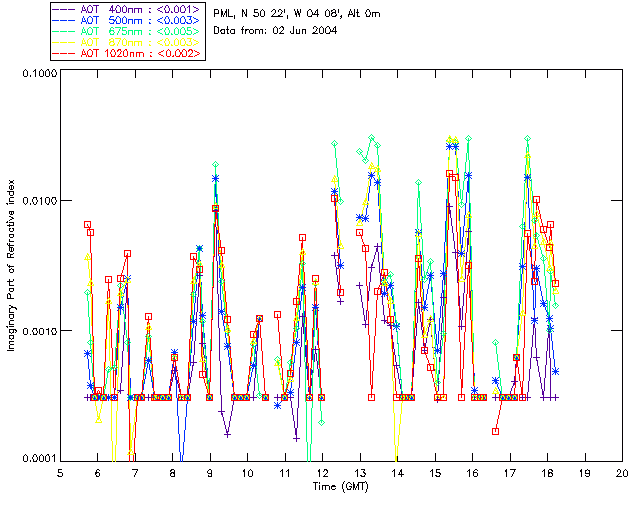Click the AOT 870nm yellow legend entry

[128, 42]
